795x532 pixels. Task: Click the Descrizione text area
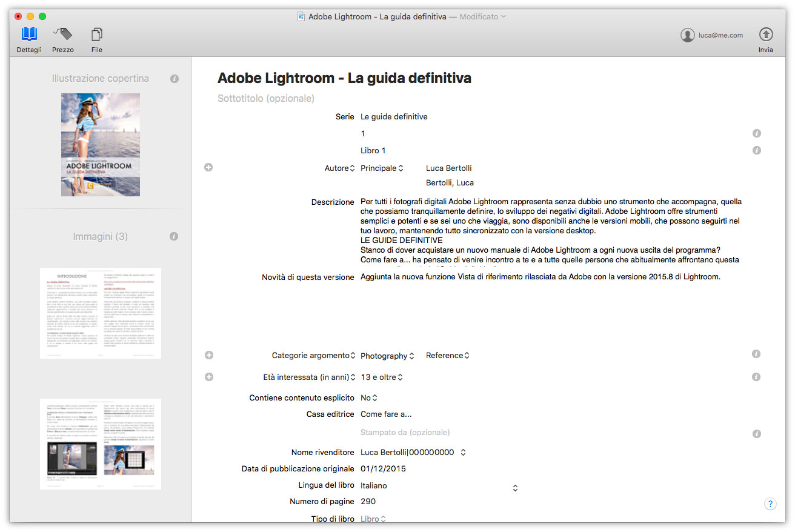pos(551,231)
